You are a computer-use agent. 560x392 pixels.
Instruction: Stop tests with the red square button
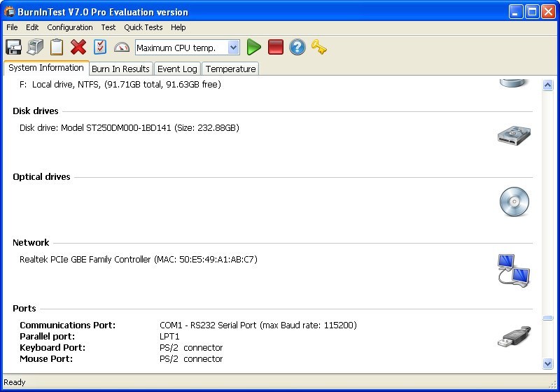point(276,47)
